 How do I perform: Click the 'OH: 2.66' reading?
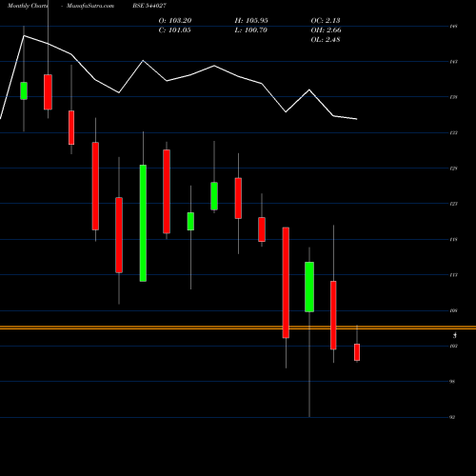tap(327, 30)
